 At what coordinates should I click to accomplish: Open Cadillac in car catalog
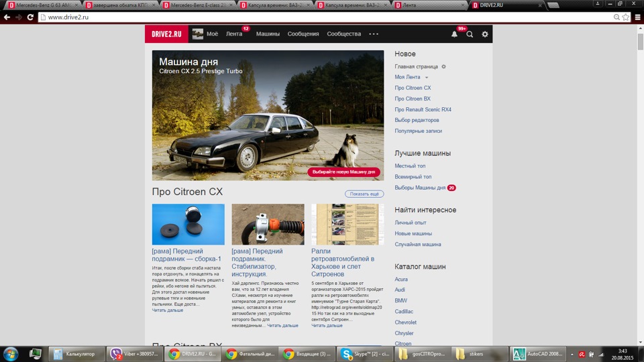[404, 312]
